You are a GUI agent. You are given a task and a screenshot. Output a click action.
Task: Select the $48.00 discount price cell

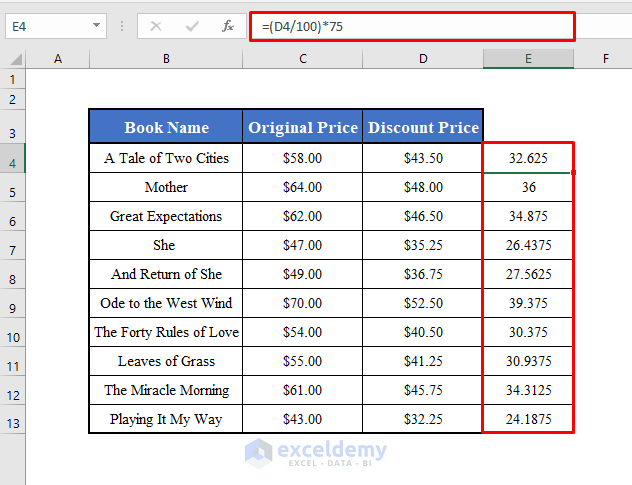(x=423, y=187)
